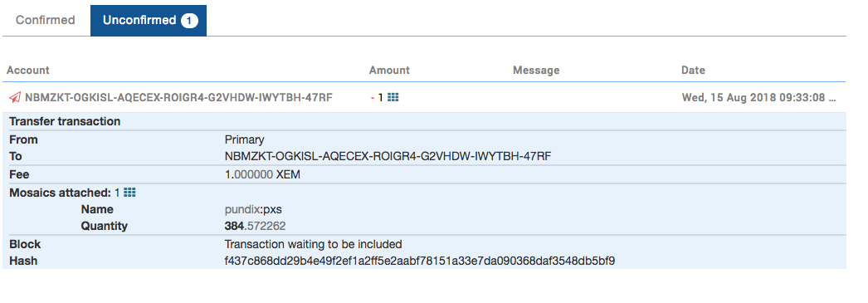Screen dimensions: 868x303
Task: Click the Message column header
Action: [536, 71]
